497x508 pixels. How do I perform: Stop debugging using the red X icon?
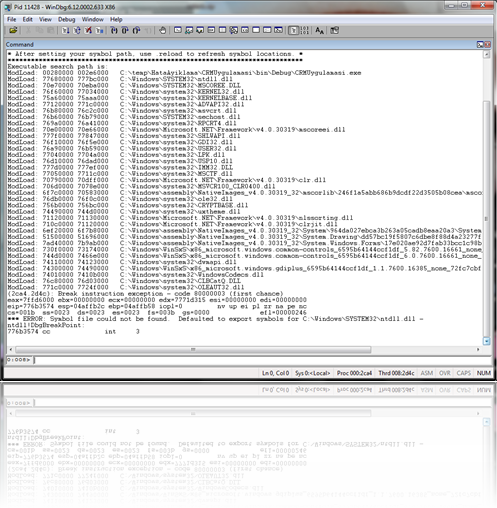click(x=88, y=30)
